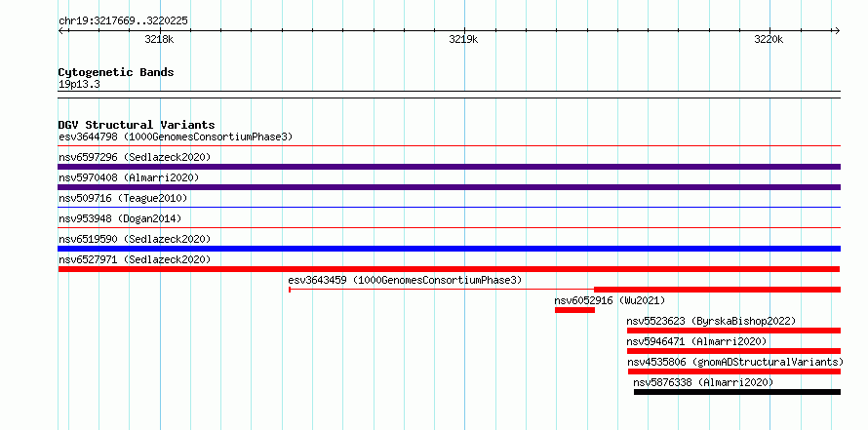
Task: Select the nsv6597296 (Sedlazeck2020) label
Action: [x=135, y=157]
